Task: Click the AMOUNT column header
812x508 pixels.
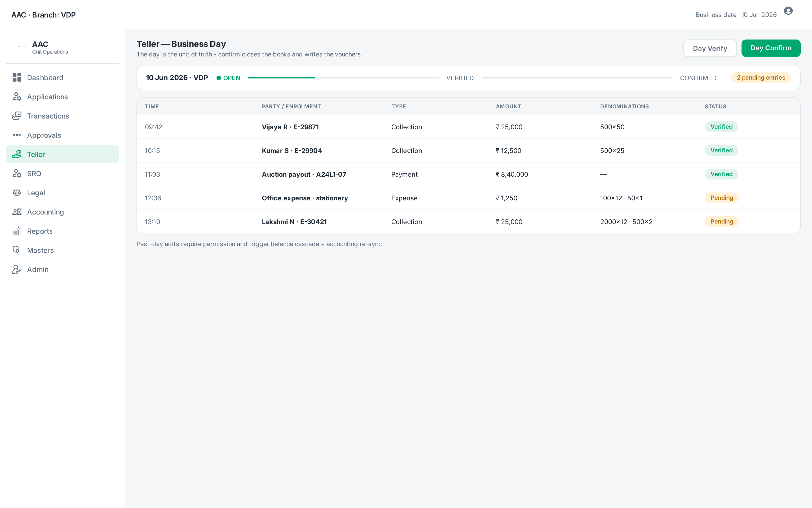Action: [x=509, y=106]
